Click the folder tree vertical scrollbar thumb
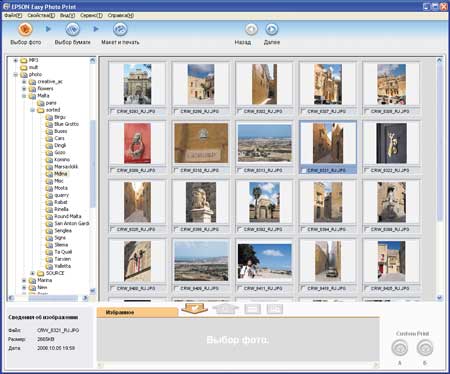 click(x=93, y=164)
